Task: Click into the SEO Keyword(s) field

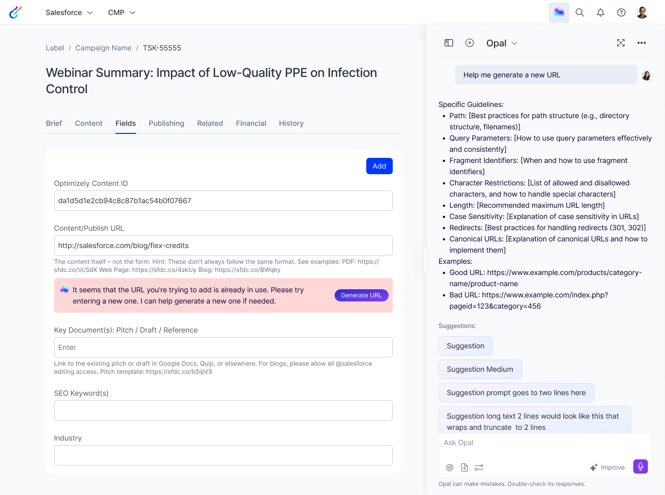Action: [x=223, y=410]
